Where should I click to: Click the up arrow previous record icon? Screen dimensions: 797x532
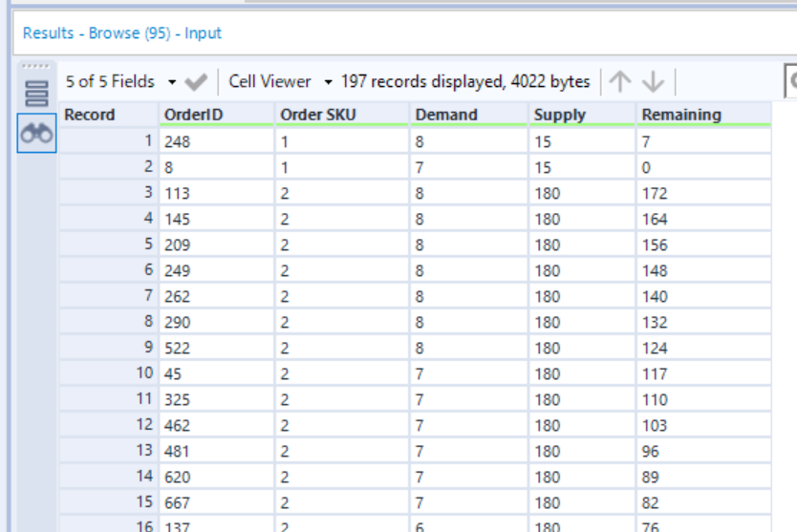tap(620, 81)
